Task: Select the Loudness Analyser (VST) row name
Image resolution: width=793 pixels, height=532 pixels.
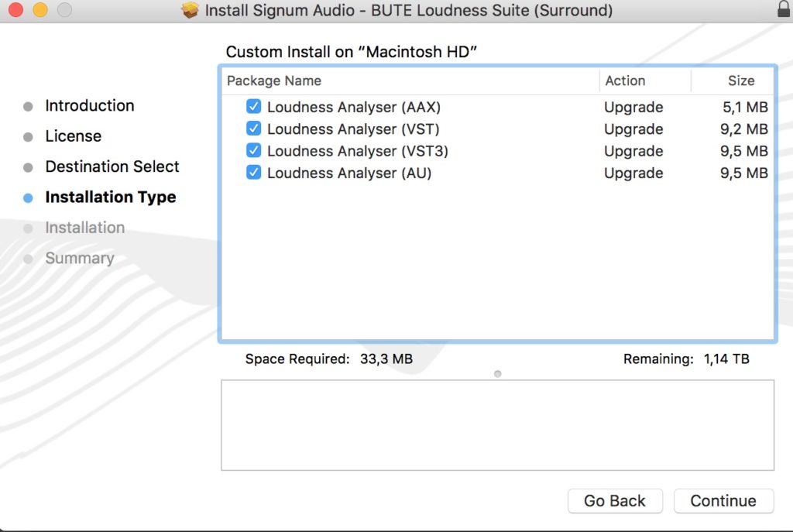Action: point(353,129)
